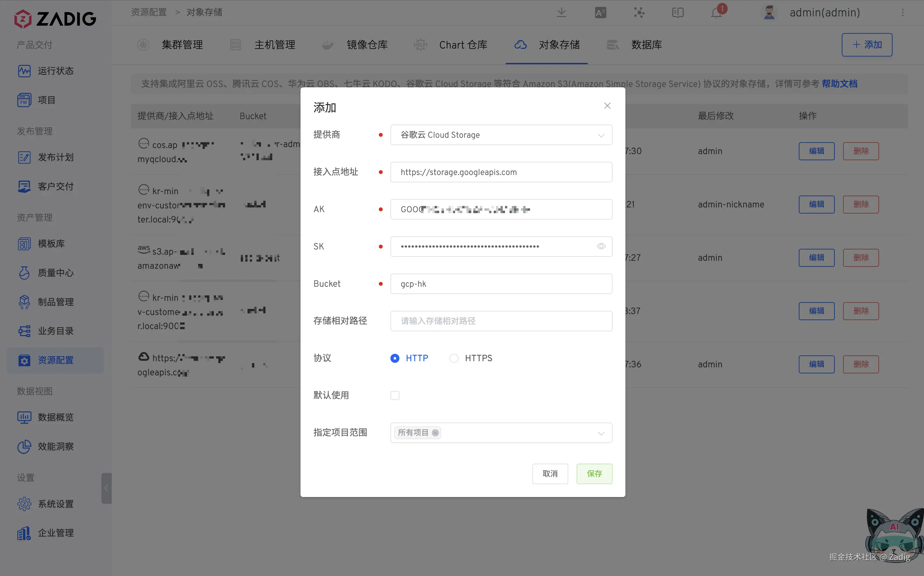This screenshot has width=924, height=576.
Task: Open the documentation book icon
Action: click(677, 13)
